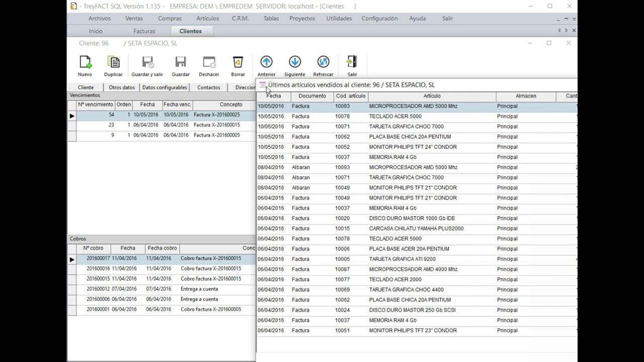Select row TARJETA GRAFICA ATI 9200
The image size is (644, 362).
(417, 259)
